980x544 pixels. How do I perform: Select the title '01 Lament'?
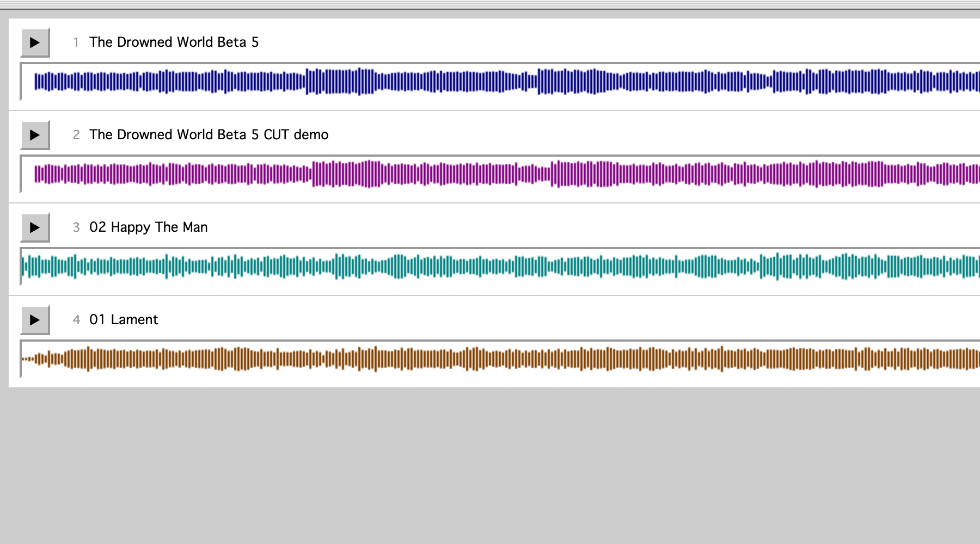tap(124, 320)
